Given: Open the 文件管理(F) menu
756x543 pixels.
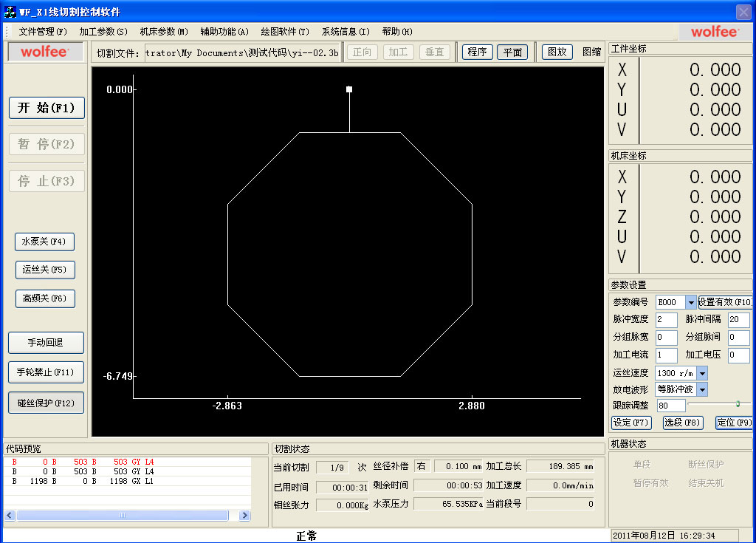Looking at the screenshot, I should pyautogui.click(x=43, y=32).
